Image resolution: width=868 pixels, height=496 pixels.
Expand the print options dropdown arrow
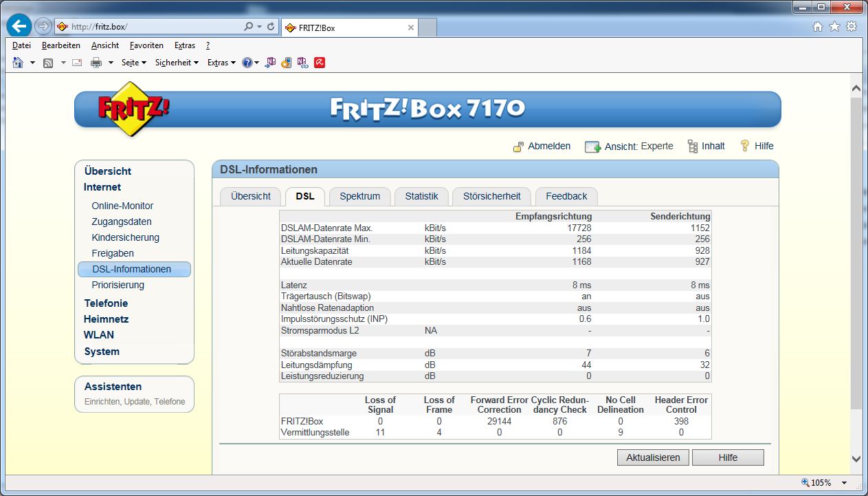pyautogui.click(x=110, y=63)
